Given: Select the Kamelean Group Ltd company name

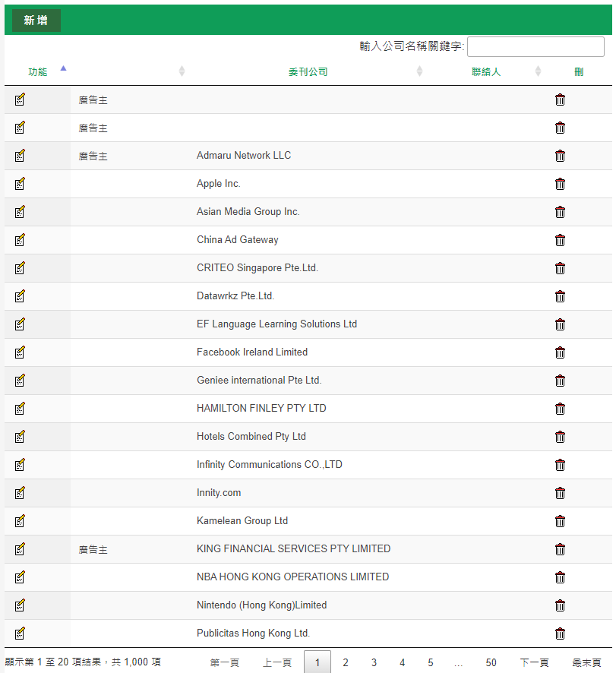Looking at the screenshot, I should tap(242, 520).
